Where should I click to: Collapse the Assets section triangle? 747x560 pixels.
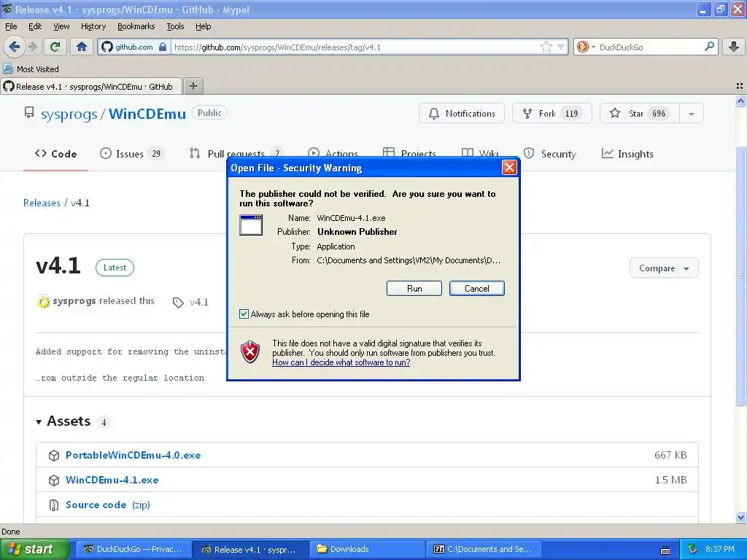(x=39, y=422)
